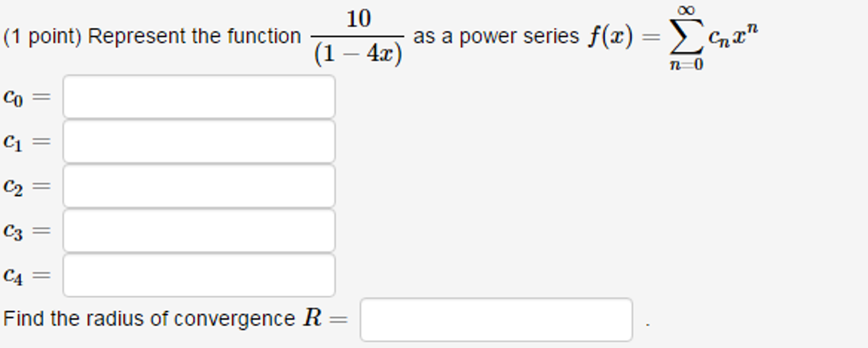The height and width of the screenshot is (348, 868).
Task: Select the empty answer box beside c0
Action: click(x=199, y=97)
